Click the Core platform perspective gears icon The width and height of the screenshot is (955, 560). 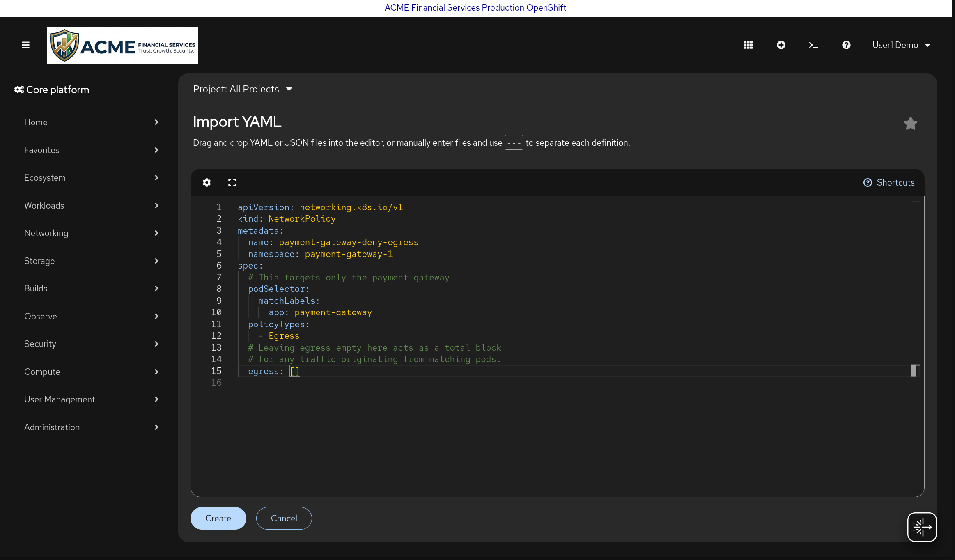point(19,90)
